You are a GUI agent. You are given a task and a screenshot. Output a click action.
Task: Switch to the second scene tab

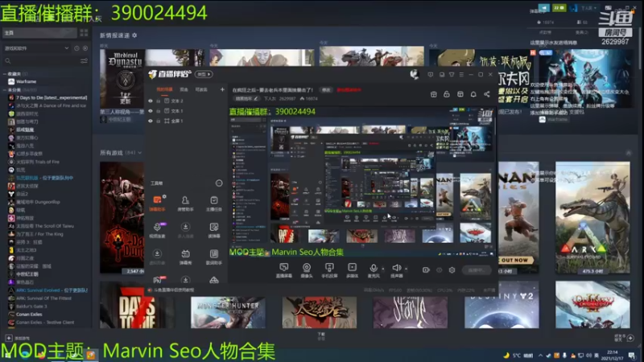[x=184, y=89]
